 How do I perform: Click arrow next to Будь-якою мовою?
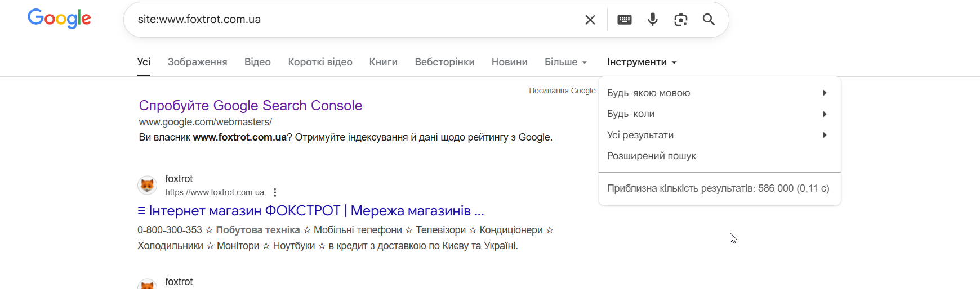click(x=825, y=93)
